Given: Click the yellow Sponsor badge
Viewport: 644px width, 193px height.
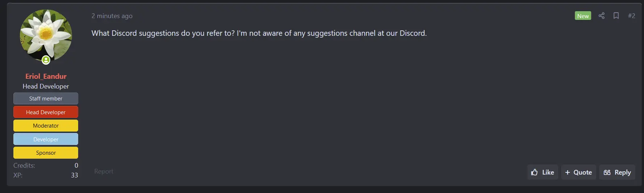Looking at the screenshot, I should click(x=46, y=153).
